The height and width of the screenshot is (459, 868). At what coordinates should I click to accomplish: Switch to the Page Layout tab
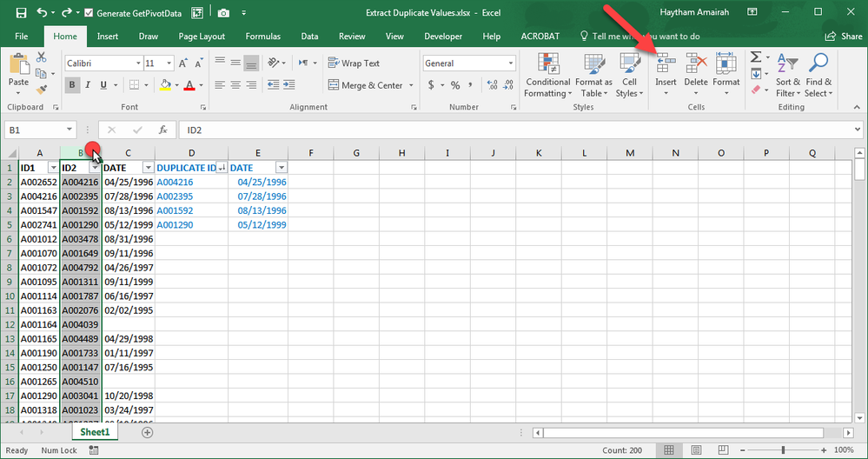[x=202, y=36]
